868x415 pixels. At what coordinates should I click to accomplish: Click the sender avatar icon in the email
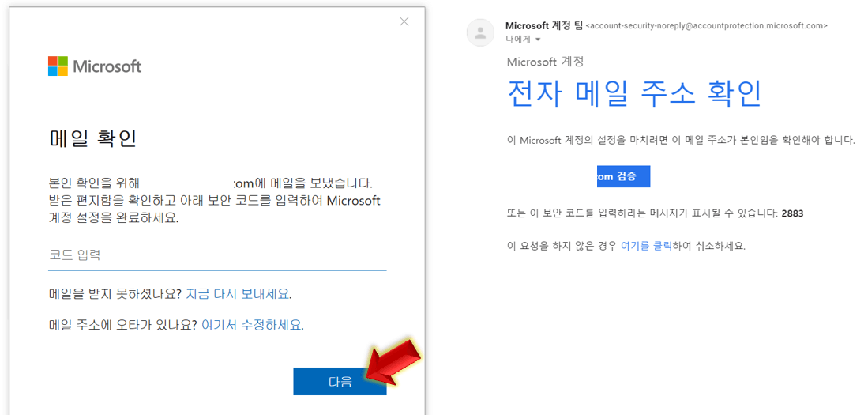(x=480, y=32)
